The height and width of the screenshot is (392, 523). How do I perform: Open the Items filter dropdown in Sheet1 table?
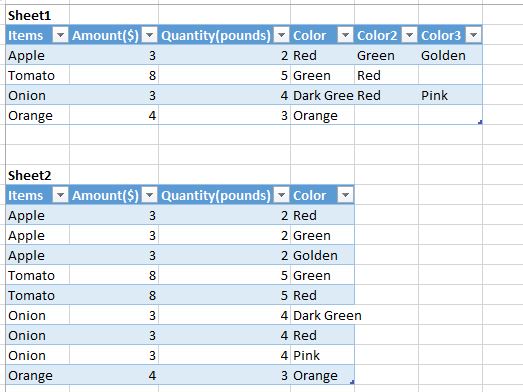point(61,35)
